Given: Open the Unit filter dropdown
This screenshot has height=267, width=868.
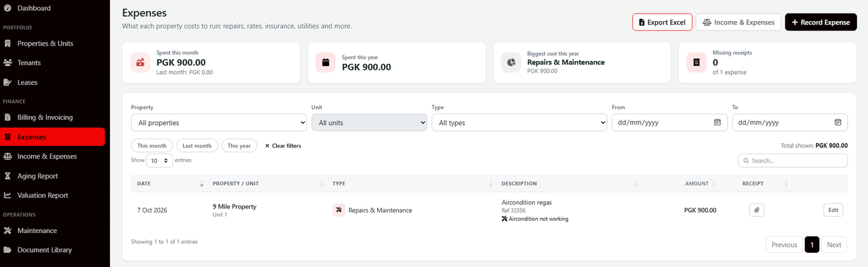Looking at the screenshot, I should click(x=369, y=122).
